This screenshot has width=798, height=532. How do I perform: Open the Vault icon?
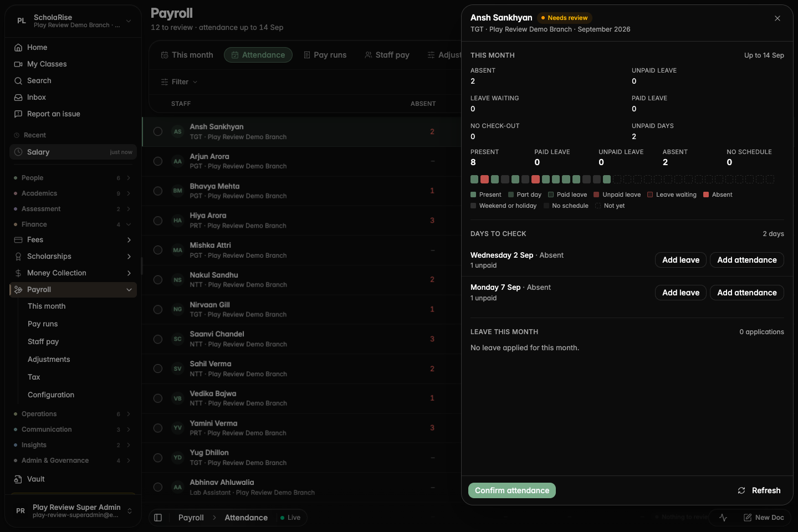point(18,479)
